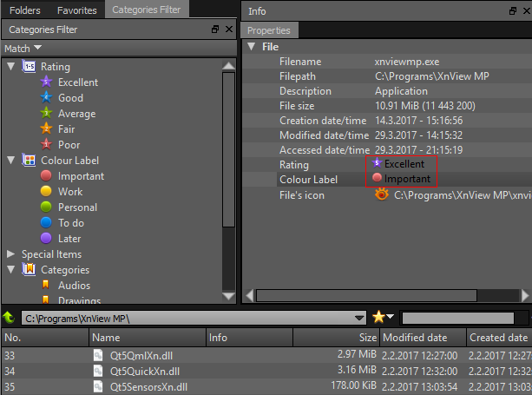Open the path address dropdown arrow
532x395 pixels.
click(x=359, y=319)
